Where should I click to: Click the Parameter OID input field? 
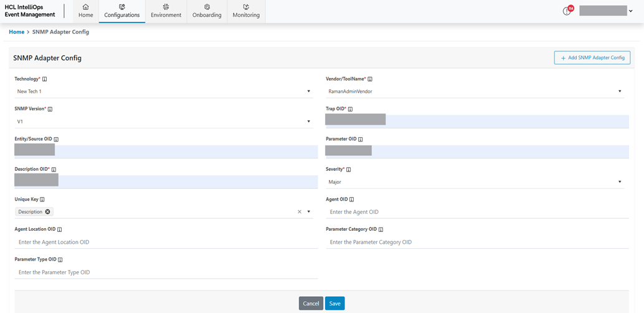pyautogui.click(x=477, y=152)
